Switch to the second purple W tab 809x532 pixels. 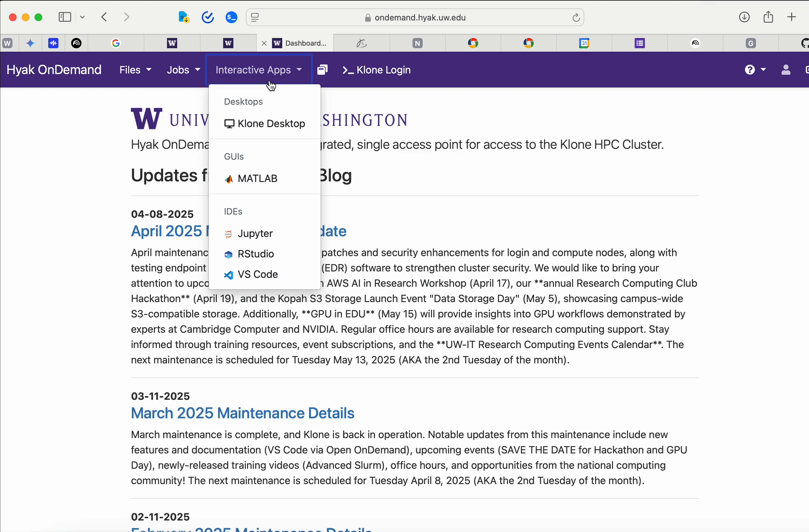228,43
